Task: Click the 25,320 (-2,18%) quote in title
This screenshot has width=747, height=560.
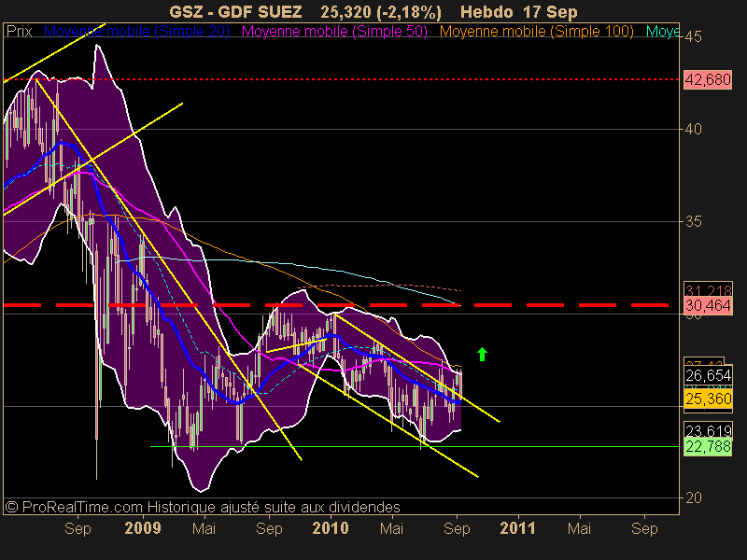Action: click(381, 12)
